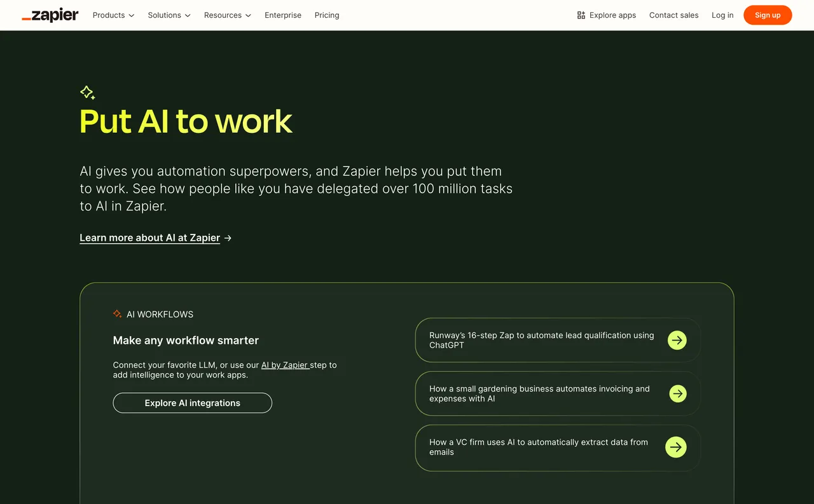The width and height of the screenshot is (814, 504).
Task: Click the AI by Zapier inline link
Action: click(x=284, y=365)
